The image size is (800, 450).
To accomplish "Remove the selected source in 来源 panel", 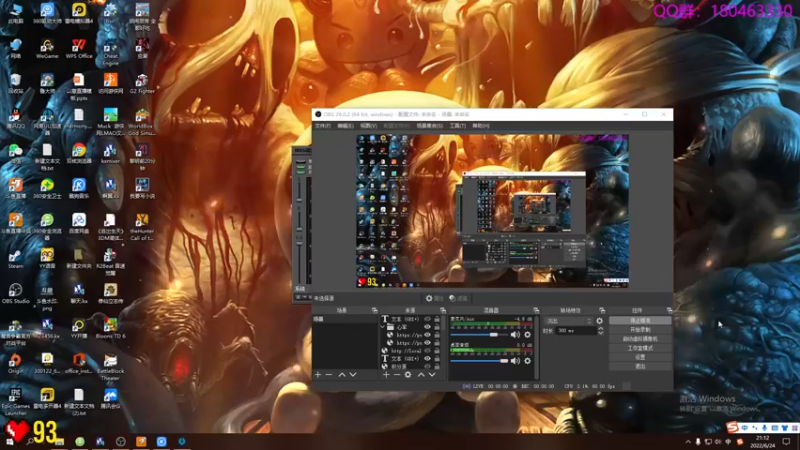I will pos(397,375).
